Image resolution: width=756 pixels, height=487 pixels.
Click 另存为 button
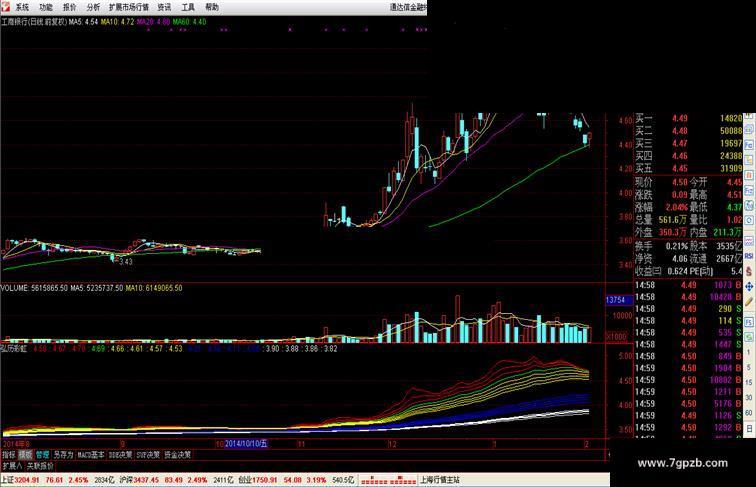click(63, 455)
